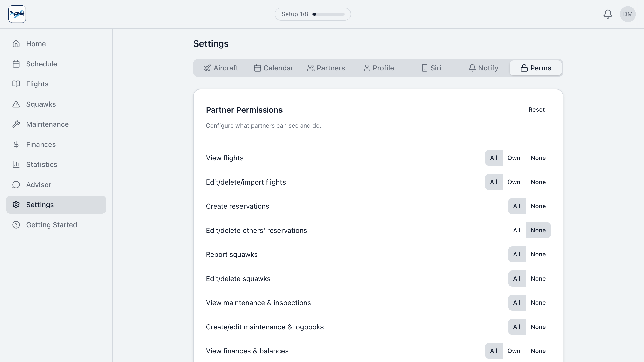Screen dimensions: 644x362
Task: Open the Partners settings tab
Action: tap(326, 68)
